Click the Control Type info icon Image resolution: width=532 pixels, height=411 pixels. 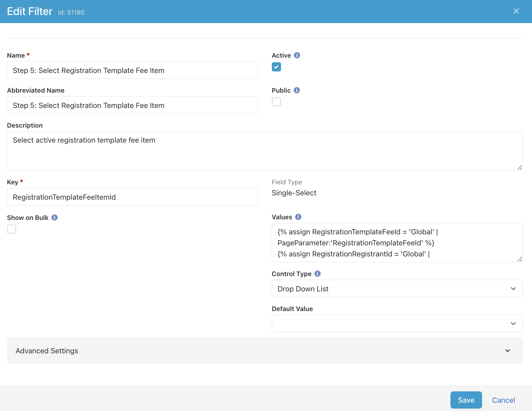pos(317,274)
